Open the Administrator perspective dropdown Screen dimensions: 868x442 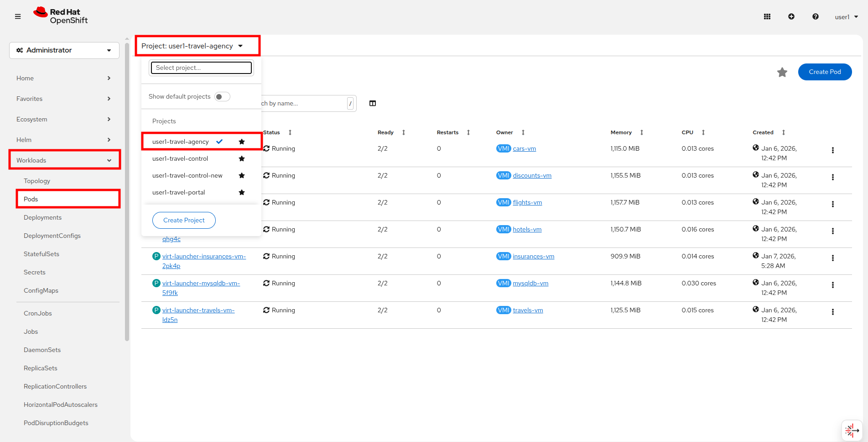click(x=64, y=50)
